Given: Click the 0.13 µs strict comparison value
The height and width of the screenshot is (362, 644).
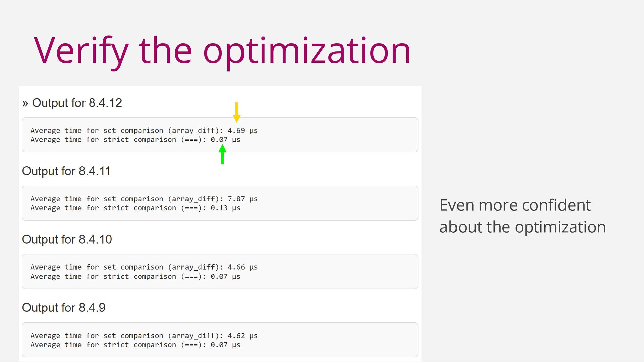Looking at the screenshot, I should (225, 208).
